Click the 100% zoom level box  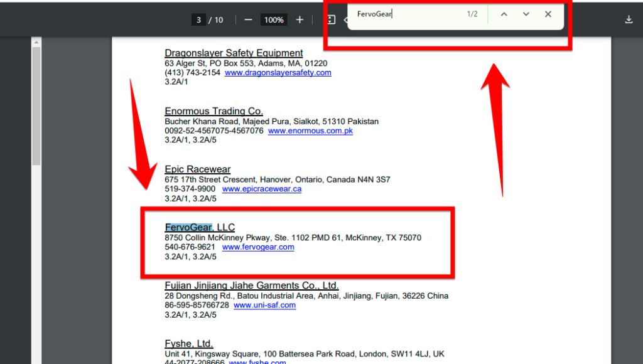point(274,19)
